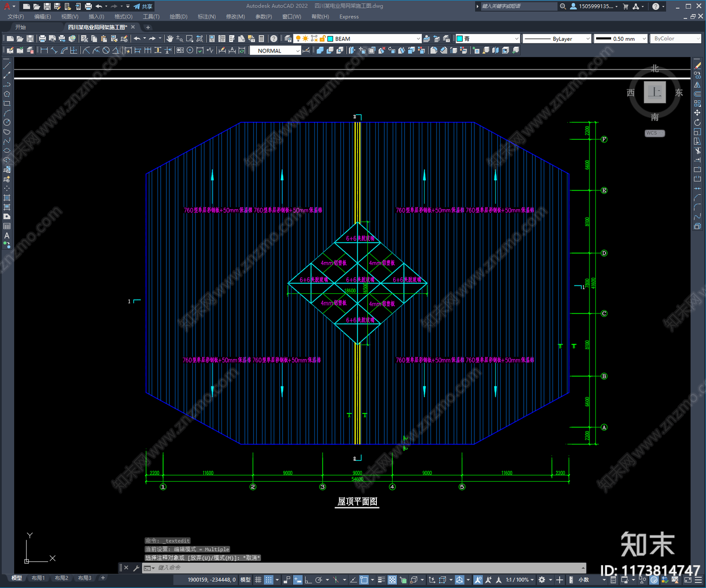Toggle object snap in status bar
This screenshot has width=706, height=588.
[x=364, y=580]
